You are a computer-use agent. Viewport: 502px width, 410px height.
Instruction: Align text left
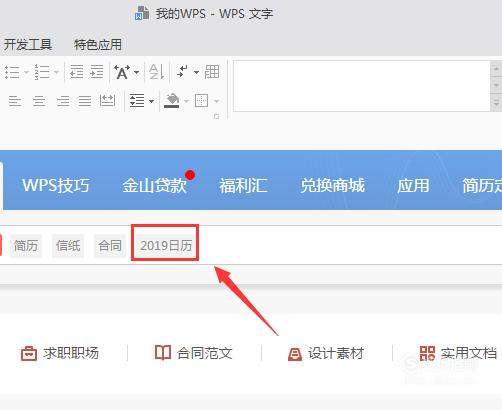coord(15,101)
